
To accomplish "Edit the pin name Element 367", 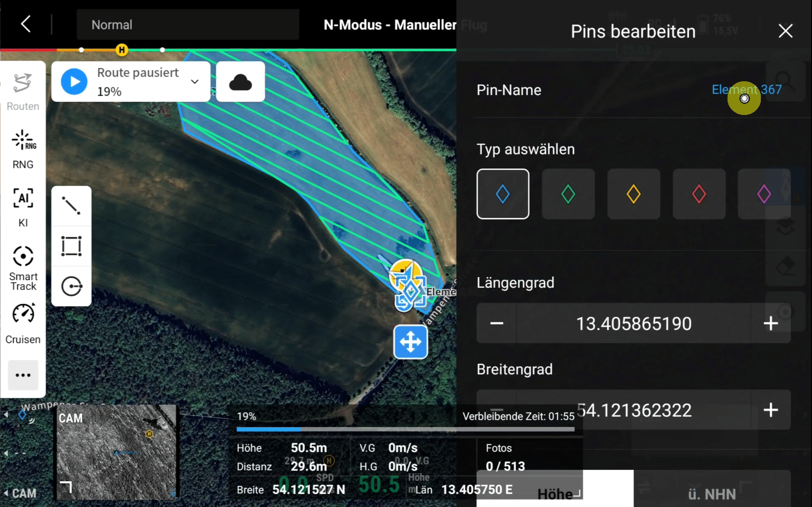I will tap(746, 90).
